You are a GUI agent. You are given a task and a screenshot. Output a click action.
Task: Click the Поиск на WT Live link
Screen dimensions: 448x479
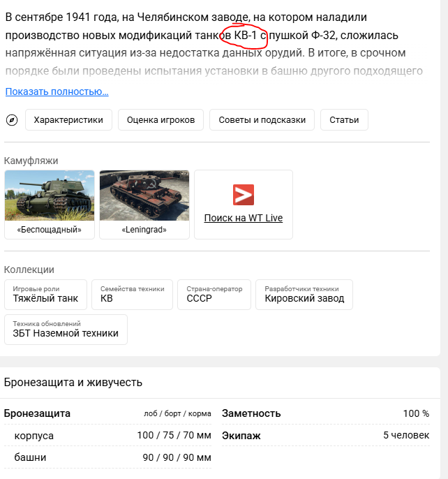[x=244, y=218]
